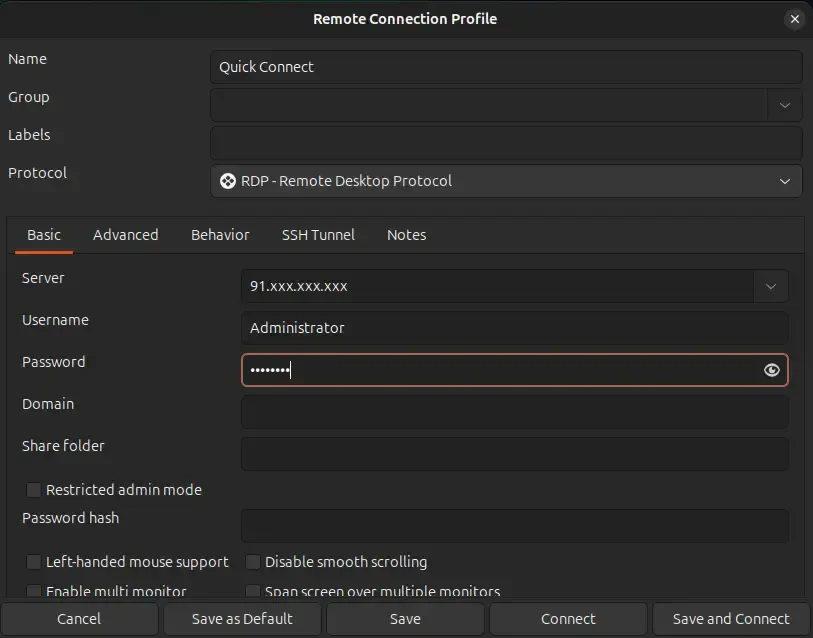Click into the Domain text field
The height and width of the screenshot is (638, 813).
coord(514,412)
